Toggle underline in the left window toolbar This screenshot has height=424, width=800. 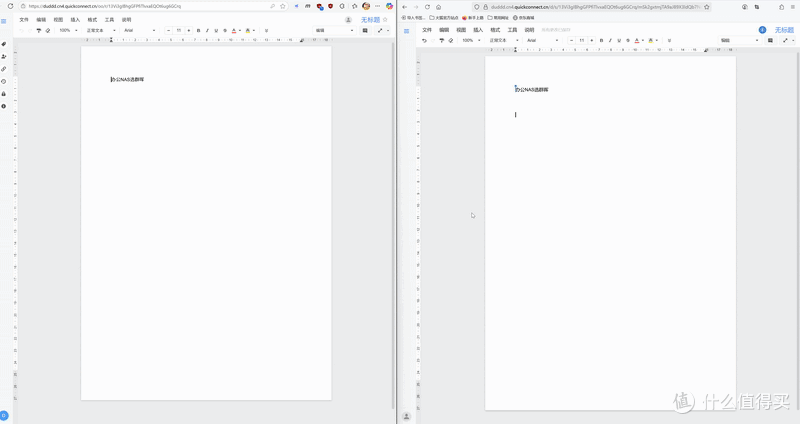216,31
